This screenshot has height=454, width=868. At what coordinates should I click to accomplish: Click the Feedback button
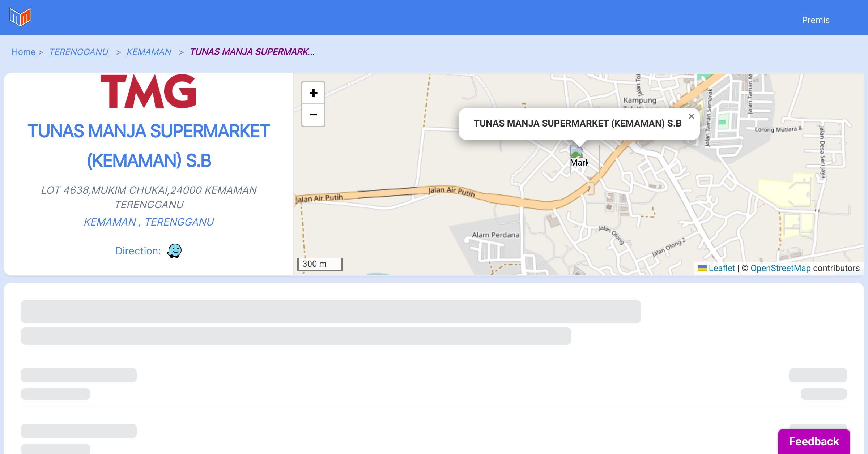tap(814, 441)
